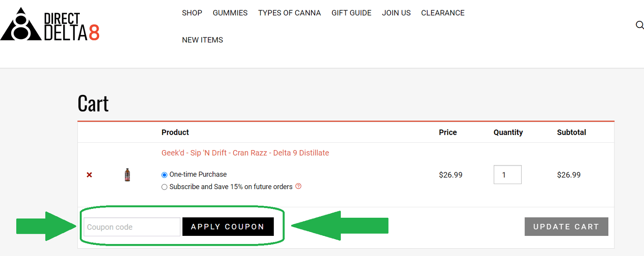This screenshot has height=256, width=644.
Task: Visit the CLEARANCE section
Action: 443,13
